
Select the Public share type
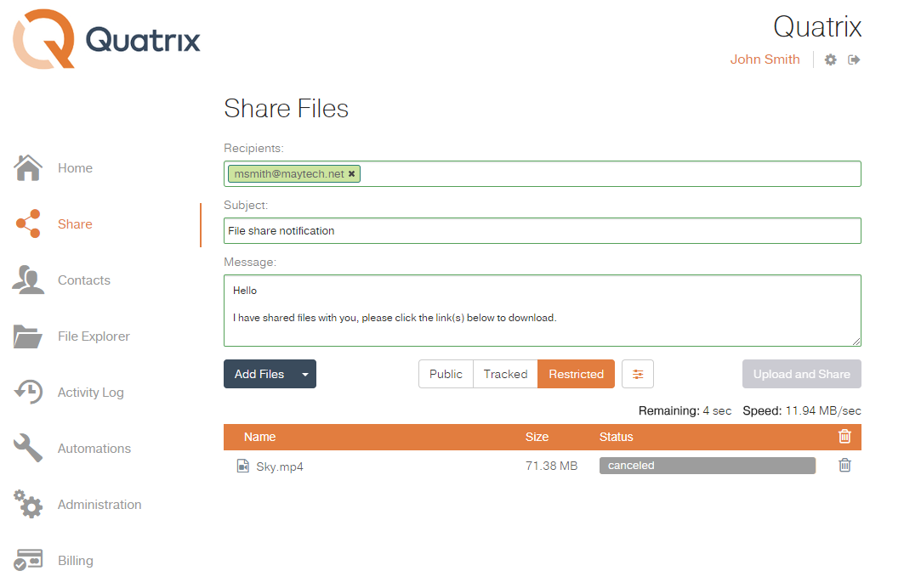click(446, 375)
